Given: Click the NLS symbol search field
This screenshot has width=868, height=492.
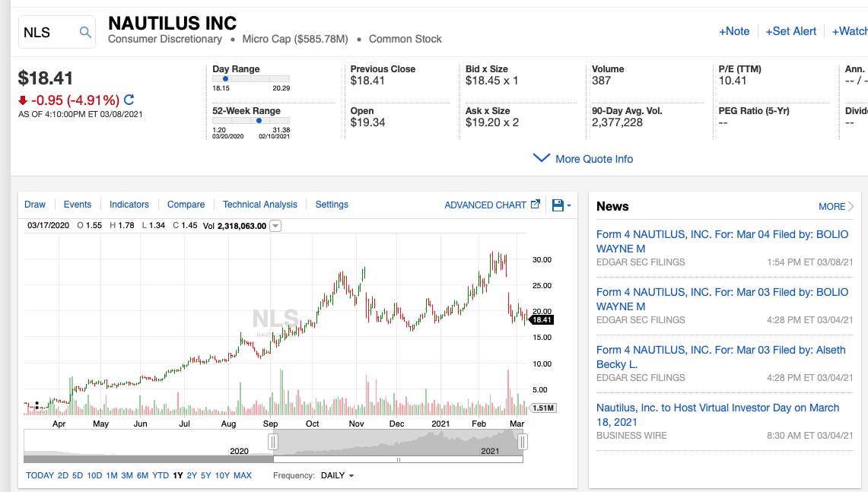Looking at the screenshot, I should [57, 32].
